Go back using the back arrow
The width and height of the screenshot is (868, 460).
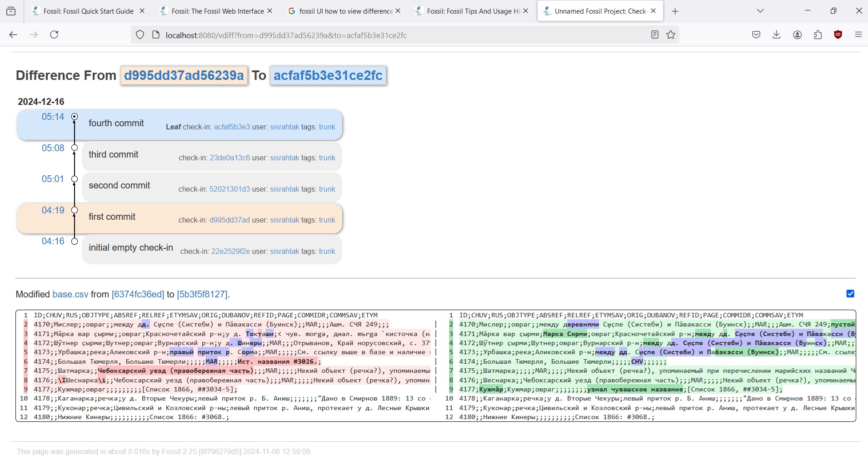click(x=13, y=35)
